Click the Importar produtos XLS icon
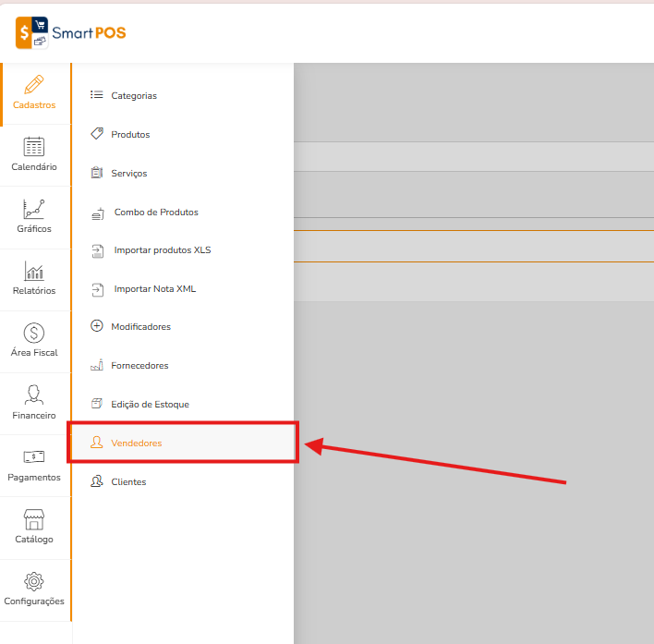Image resolution: width=654 pixels, height=644 pixels. pyautogui.click(x=98, y=251)
